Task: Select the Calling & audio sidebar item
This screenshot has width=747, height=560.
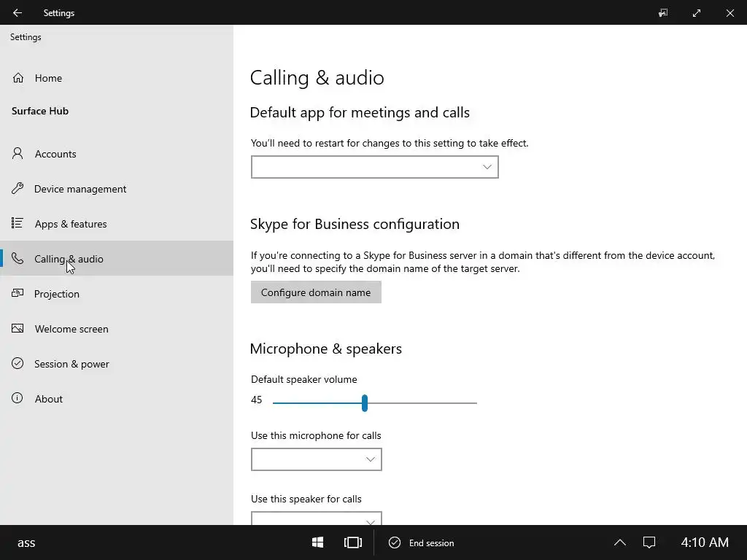Action: pos(117,258)
